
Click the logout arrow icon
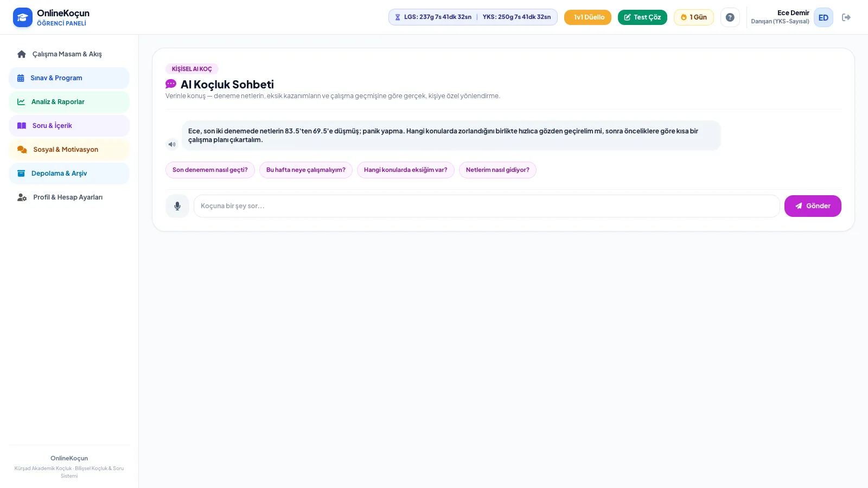point(846,17)
